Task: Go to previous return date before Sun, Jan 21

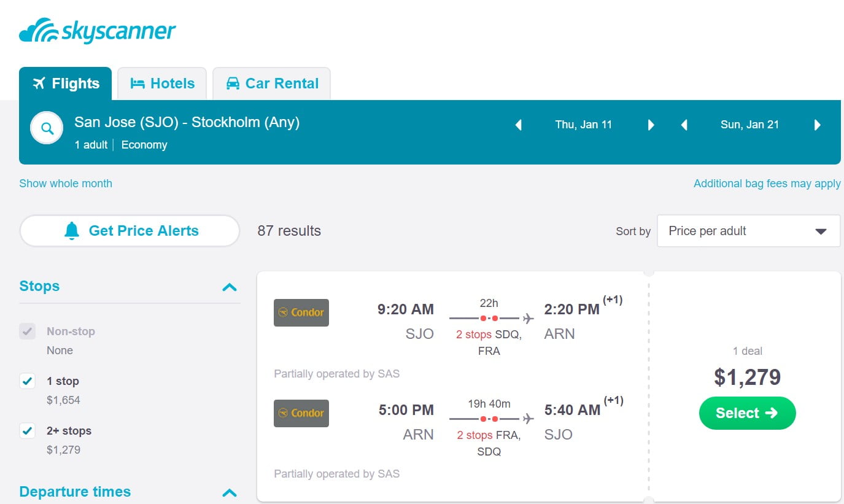Action: (x=684, y=125)
